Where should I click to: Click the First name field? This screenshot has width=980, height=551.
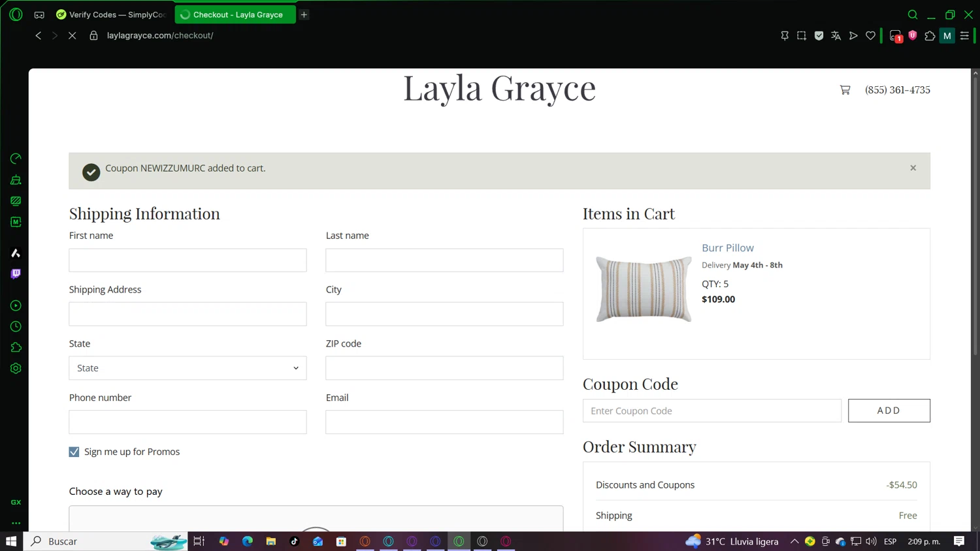pos(188,260)
